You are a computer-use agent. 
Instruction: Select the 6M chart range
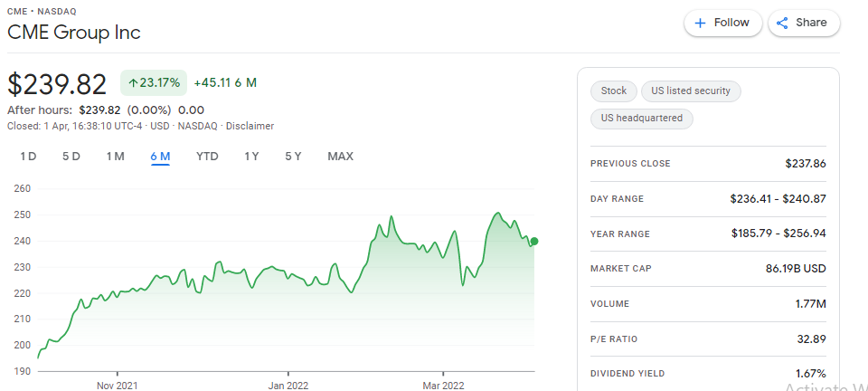pyautogui.click(x=160, y=157)
